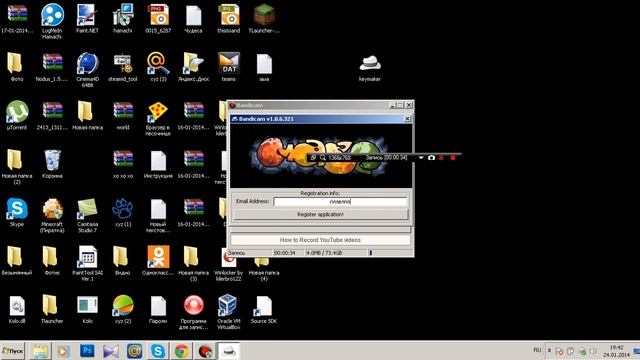The height and width of the screenshot is (360, 640).
Task: Open the Инструкция document icon
Action: click(x=158, y=164)
